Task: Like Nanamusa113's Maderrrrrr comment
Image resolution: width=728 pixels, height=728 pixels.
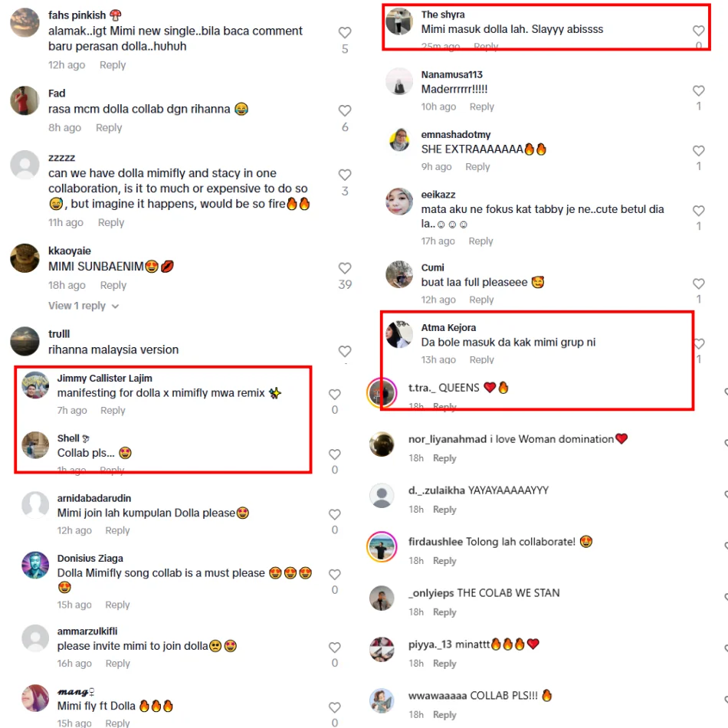Action: tap(698, 90)
